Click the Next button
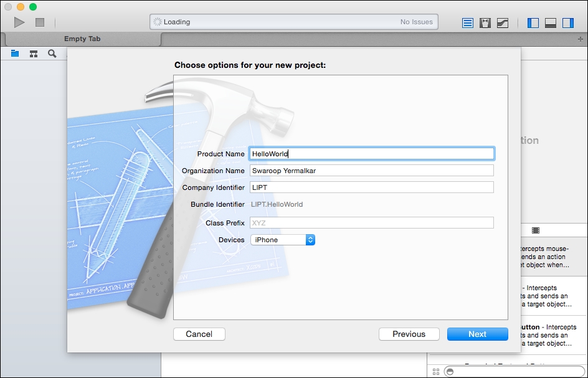The image size is (588, 378). 477,334
